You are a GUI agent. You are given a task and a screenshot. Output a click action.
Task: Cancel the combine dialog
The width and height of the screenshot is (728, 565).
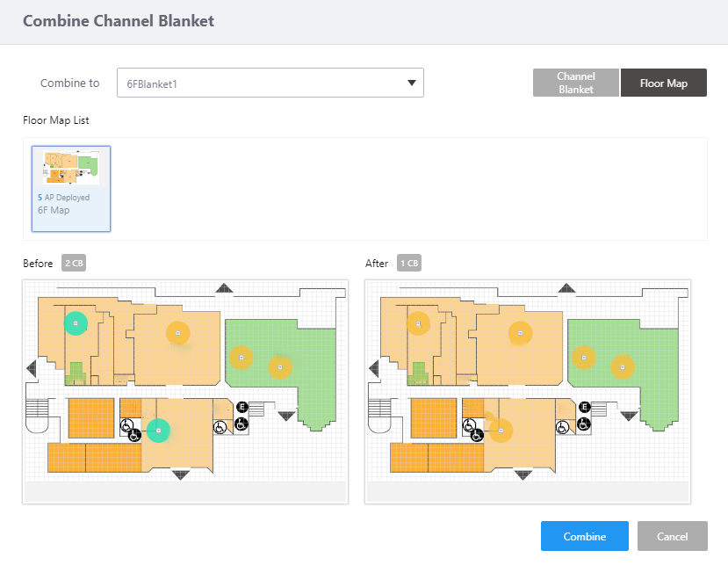point(672,537)
